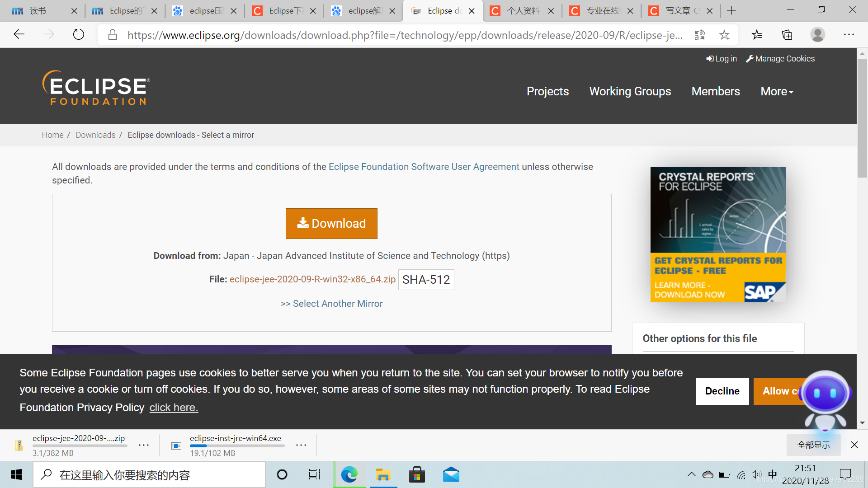Open File Explorer from taskbar

click(x=383, y=475)
